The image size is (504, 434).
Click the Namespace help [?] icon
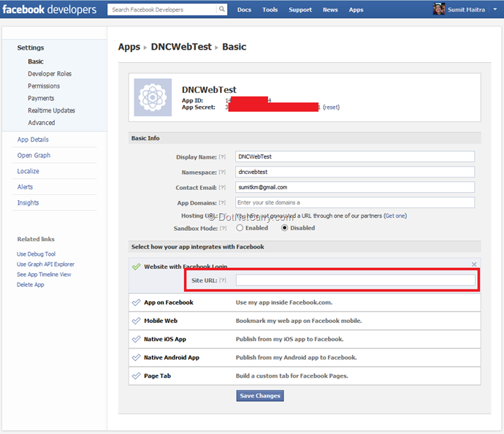[x=222, y=172]
